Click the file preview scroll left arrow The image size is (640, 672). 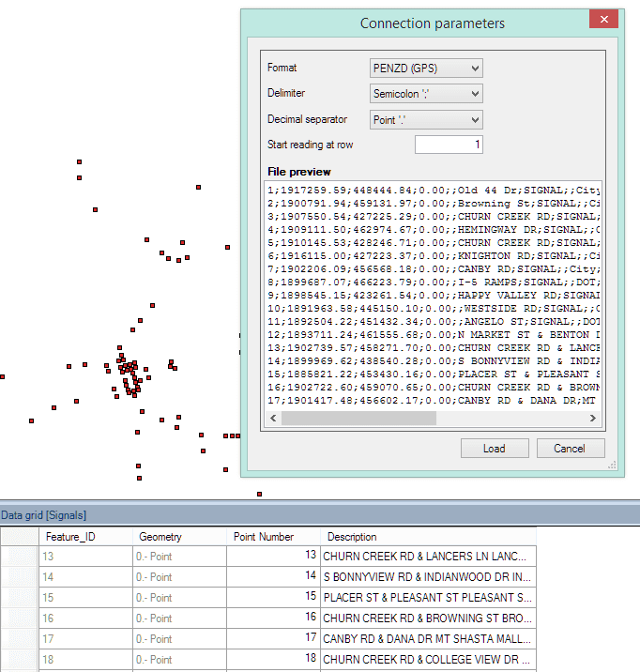point(273,418)
